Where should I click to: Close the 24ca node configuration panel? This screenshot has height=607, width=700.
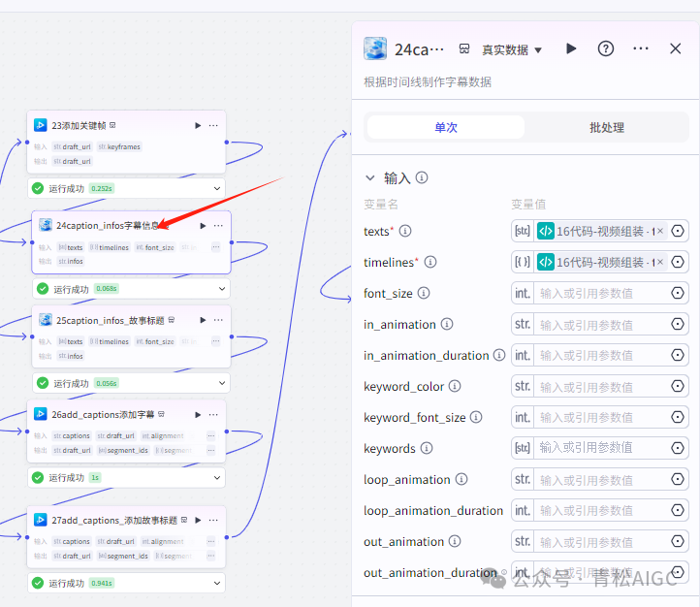pyautogui.click(x=676, y=48)
